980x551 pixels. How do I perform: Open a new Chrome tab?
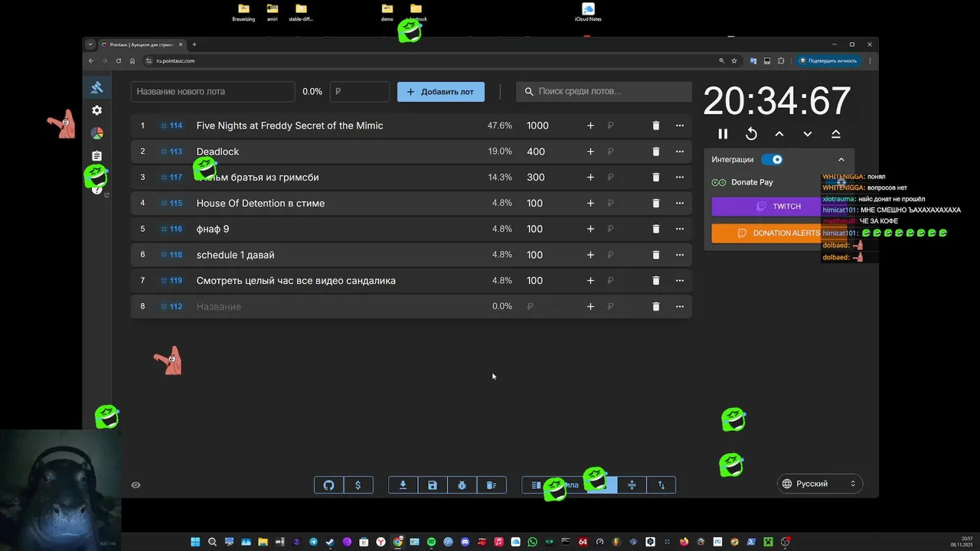pos(194,44)
